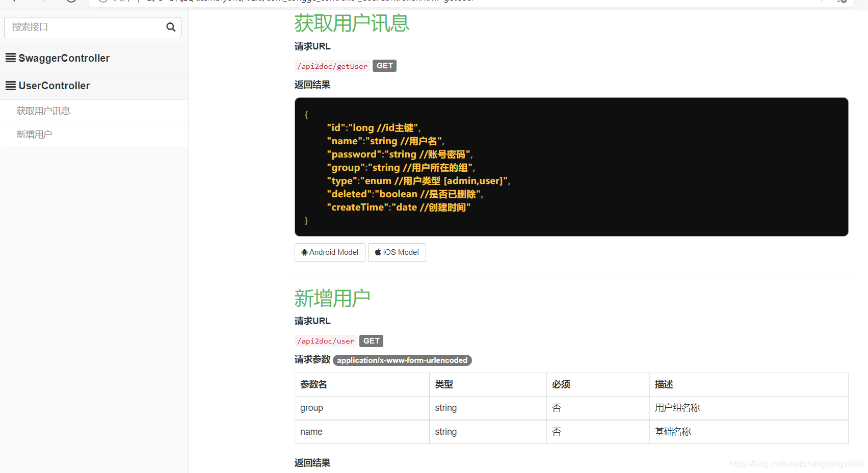This screenshot has height=473, width=868.
Task: Click the "createTime" line in the JSON
Action: [399, 207]
